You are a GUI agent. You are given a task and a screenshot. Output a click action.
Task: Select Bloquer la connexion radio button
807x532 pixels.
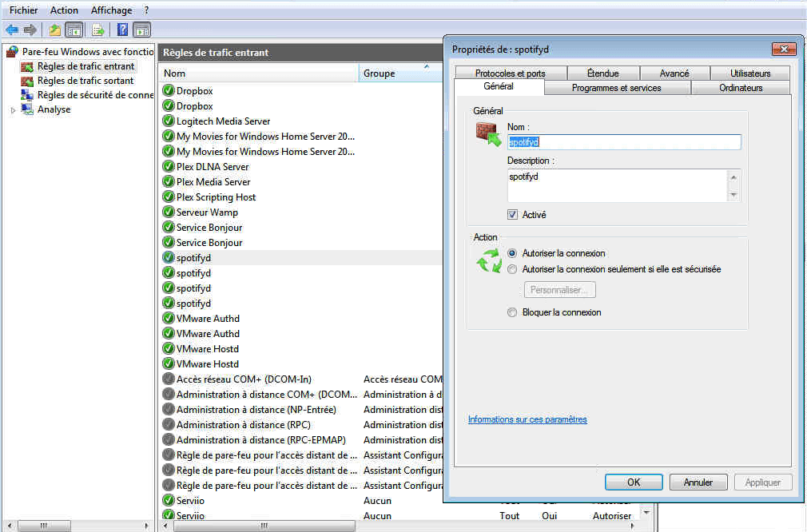(x=512, y=312)
